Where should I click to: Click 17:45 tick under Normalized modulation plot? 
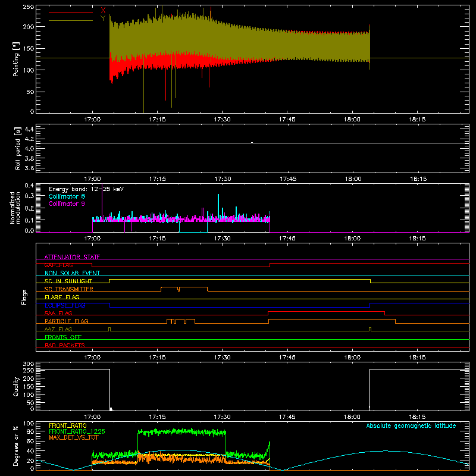point(287,239)
